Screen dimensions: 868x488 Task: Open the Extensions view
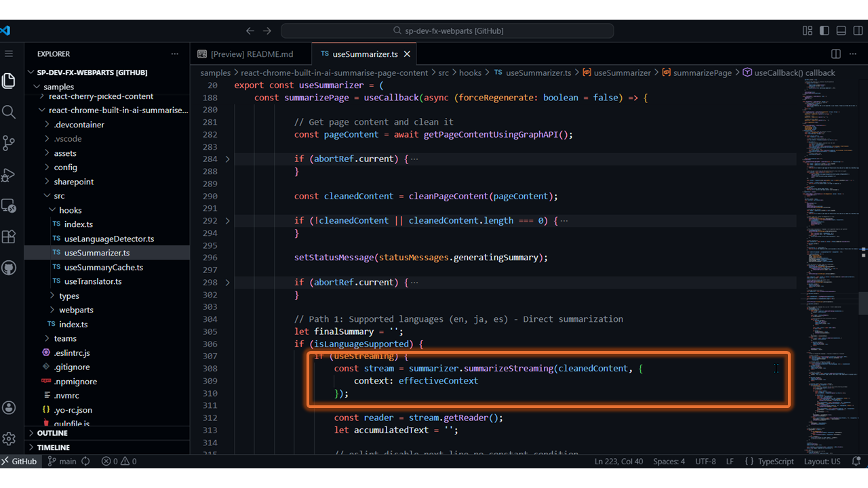[9, 237]
